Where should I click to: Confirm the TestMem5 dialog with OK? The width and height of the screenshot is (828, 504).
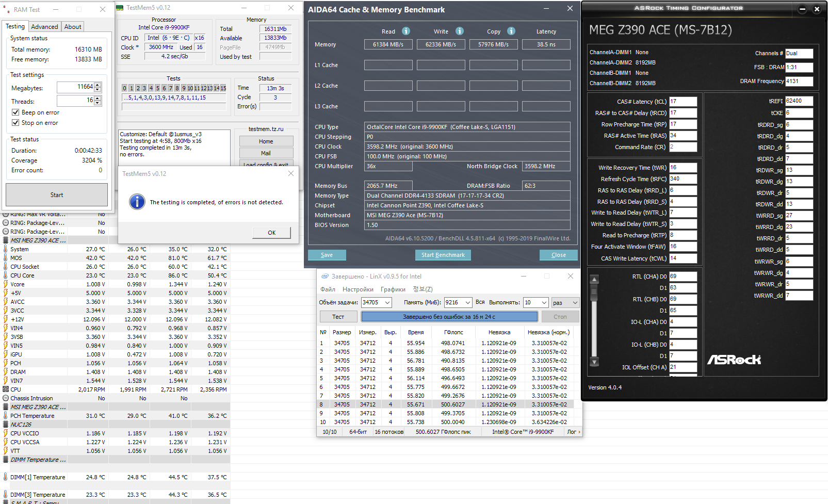[x=272, y=233]
